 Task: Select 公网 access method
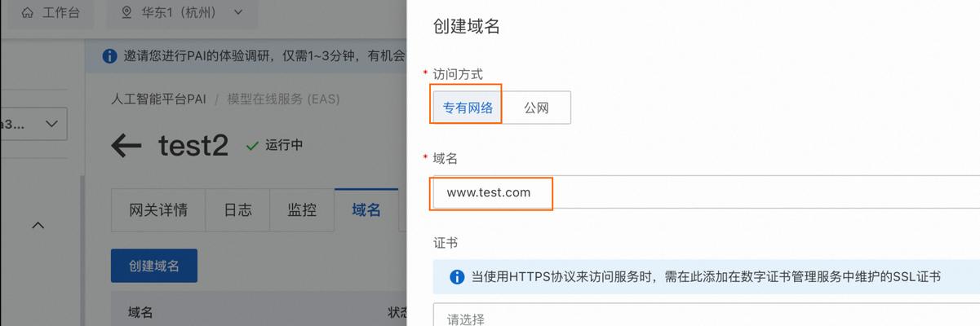click(x=536, y=108)
